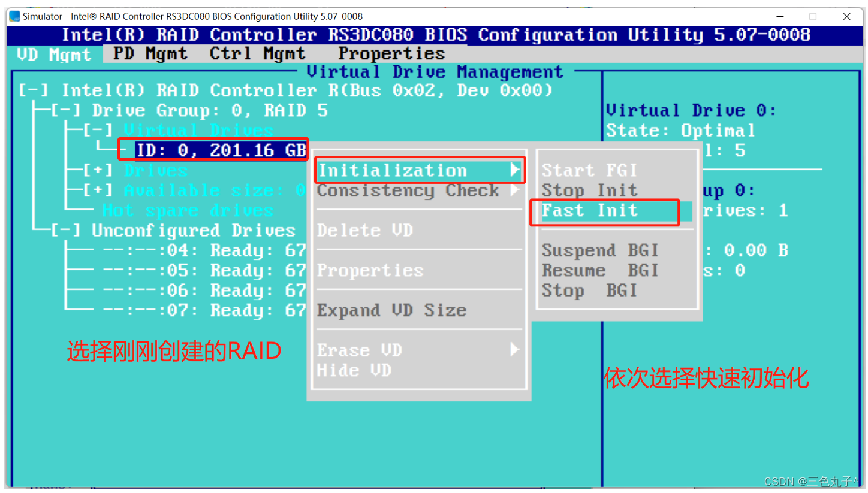
Task: Click the Simulator window title bar icon
Action: pos(15,16)
